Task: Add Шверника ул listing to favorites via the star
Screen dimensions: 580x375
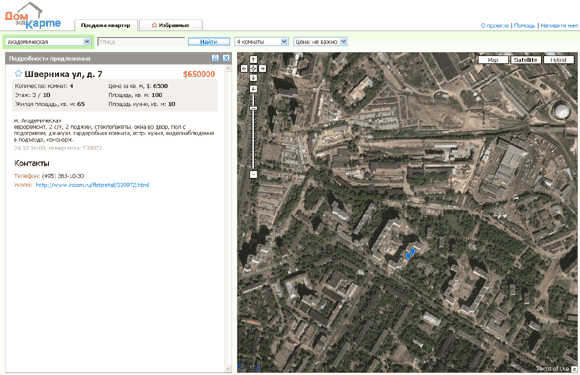Action: point(18,73)
